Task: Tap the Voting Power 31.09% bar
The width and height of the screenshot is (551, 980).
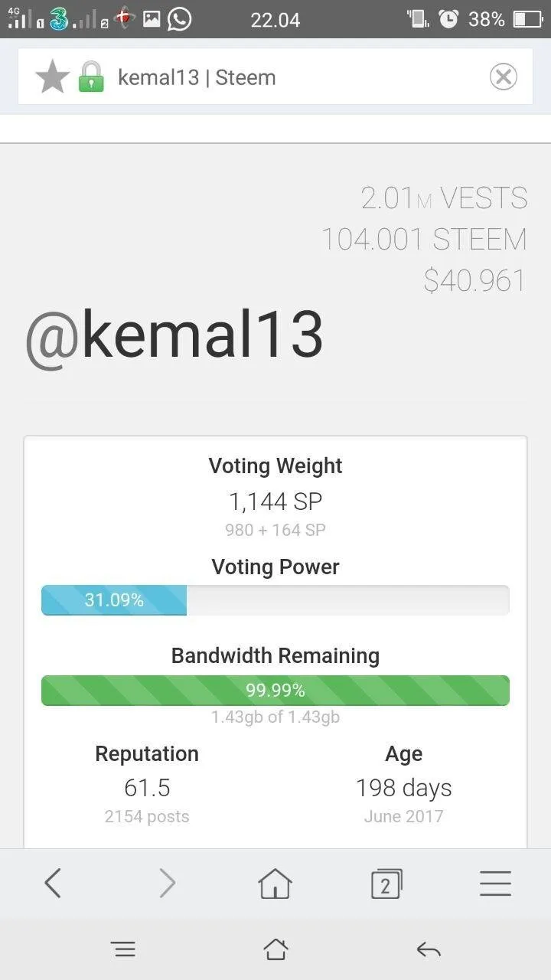Action: (275, 600)
